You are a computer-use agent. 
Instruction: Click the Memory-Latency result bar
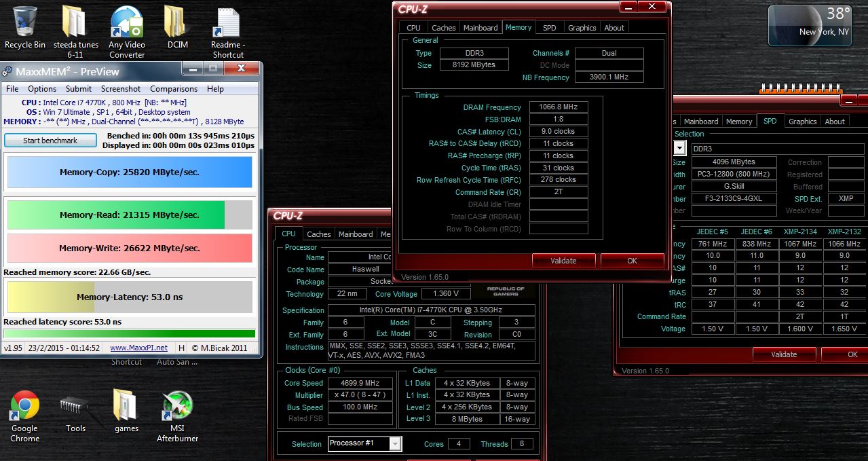point(130,297)
